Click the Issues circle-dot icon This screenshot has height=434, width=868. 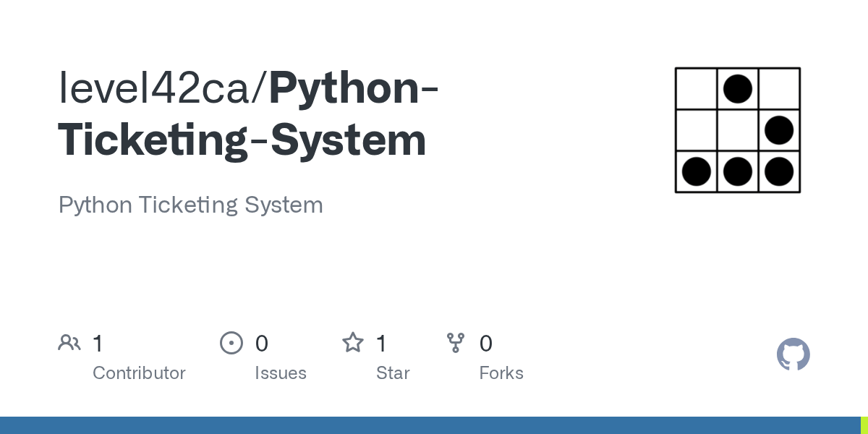click(x=231, y=343)
